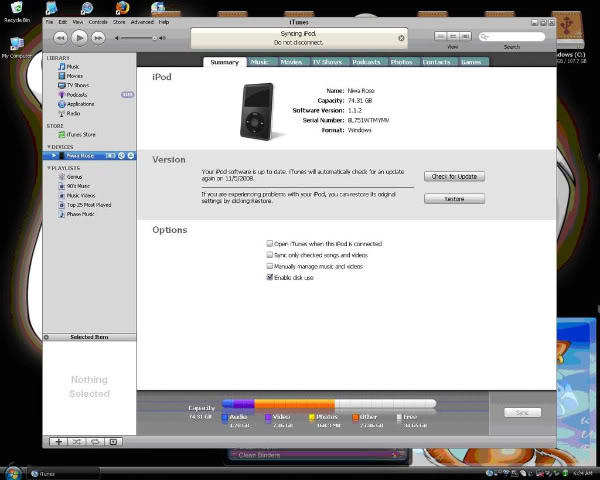Disable Enable disk use checkbox
Image resolution: width=600 pixels, height=480 pixels.
coord(269,277)
